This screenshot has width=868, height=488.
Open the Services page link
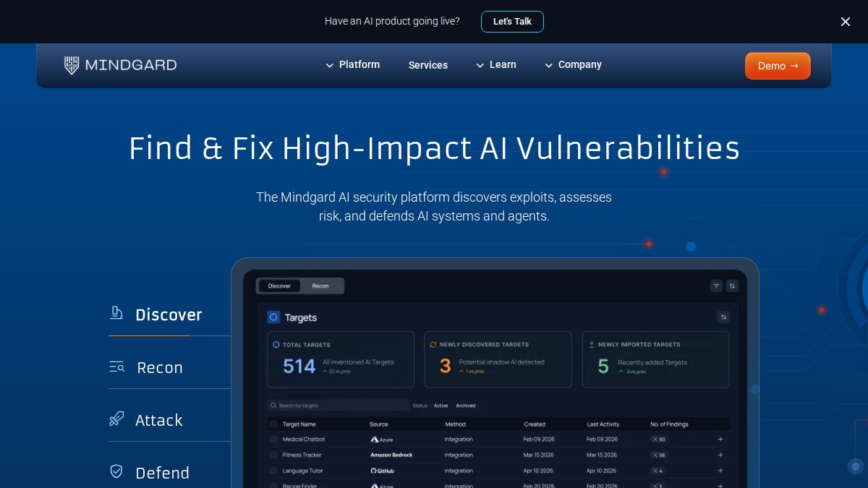(428, 65)
